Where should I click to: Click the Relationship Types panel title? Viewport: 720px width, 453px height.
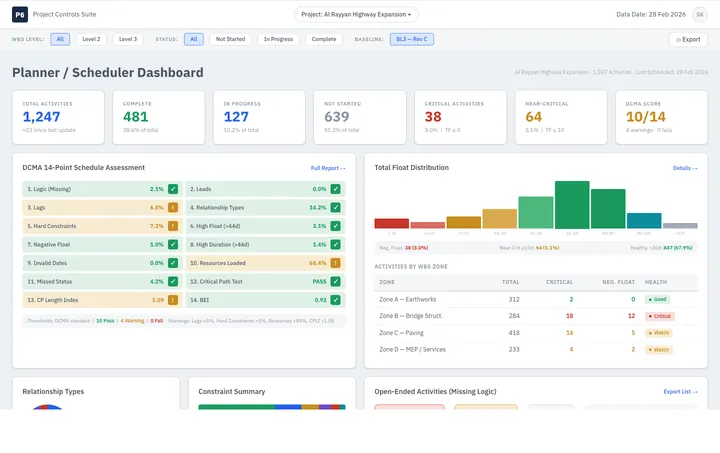pos(53,392)
